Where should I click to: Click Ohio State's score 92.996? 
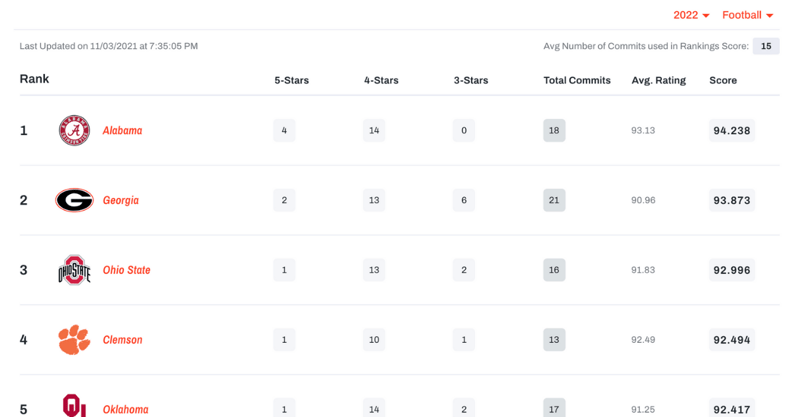coord(732,270)
